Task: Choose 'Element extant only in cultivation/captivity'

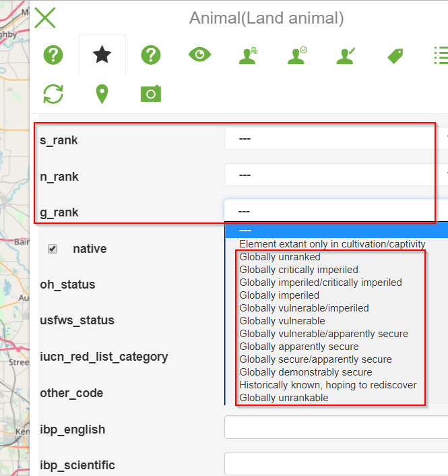Action: [x=332, y=244]
